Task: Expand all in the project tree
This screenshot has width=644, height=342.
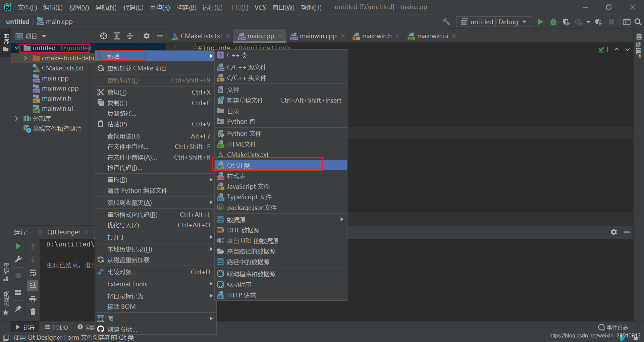Action: pos(117,36)
